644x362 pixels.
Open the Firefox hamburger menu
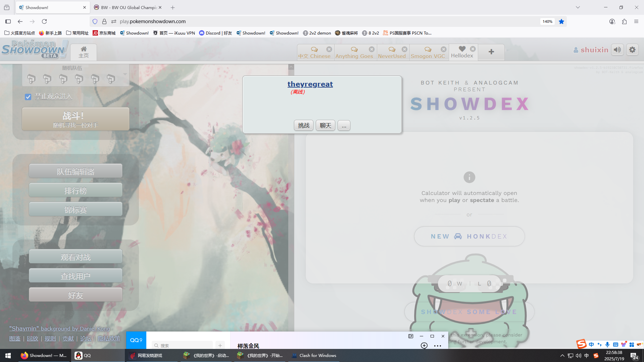coord(636,21)
